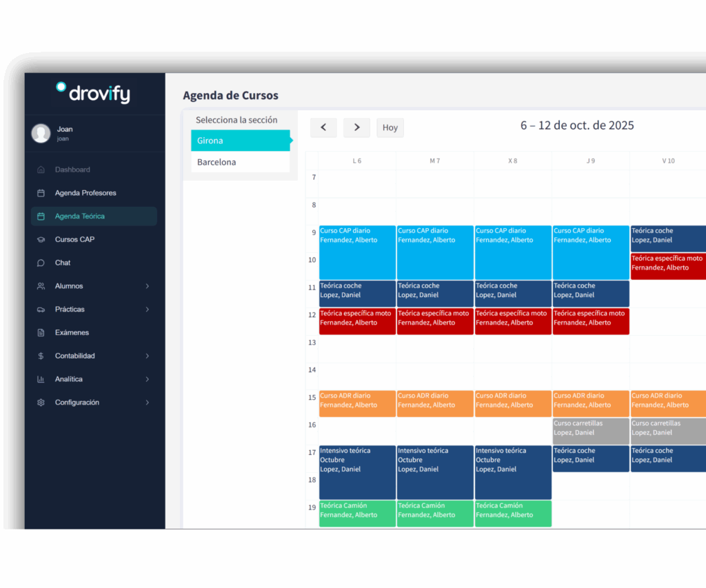
Task: Open Friday's Curso ADR diario event
Action: (668, 403)
